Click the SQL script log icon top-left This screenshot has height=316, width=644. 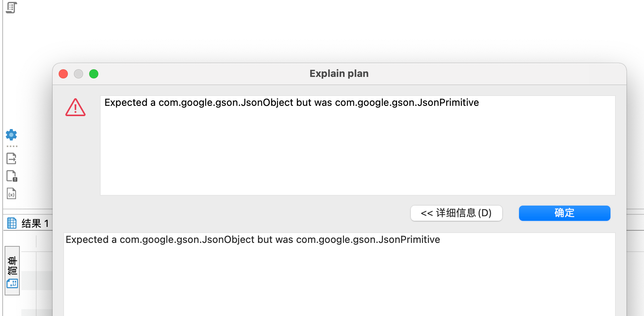tap(11, 8)
